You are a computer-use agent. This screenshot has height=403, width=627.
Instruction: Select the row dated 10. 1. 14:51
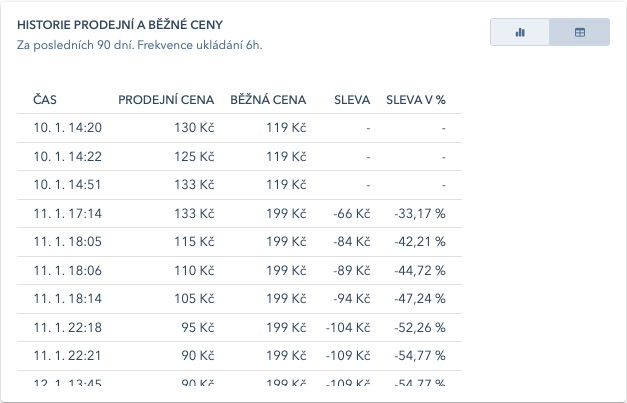pos(239,185)
